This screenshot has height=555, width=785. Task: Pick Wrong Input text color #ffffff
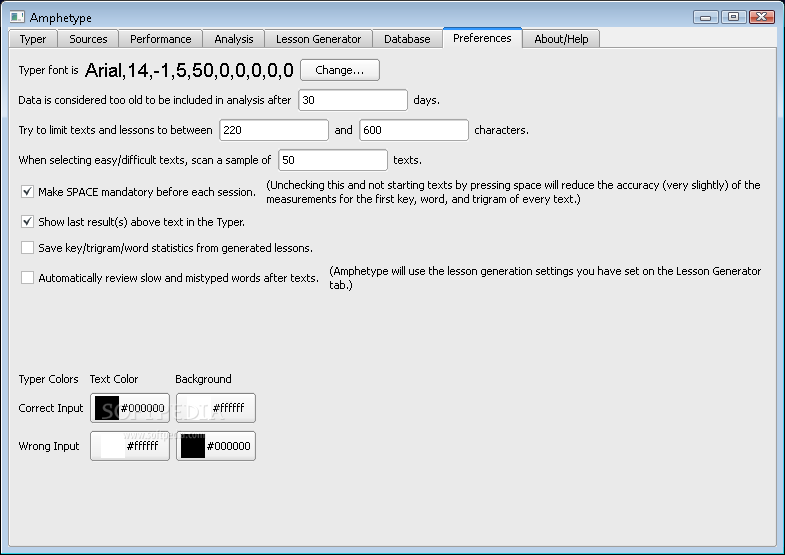coord(130,446)
